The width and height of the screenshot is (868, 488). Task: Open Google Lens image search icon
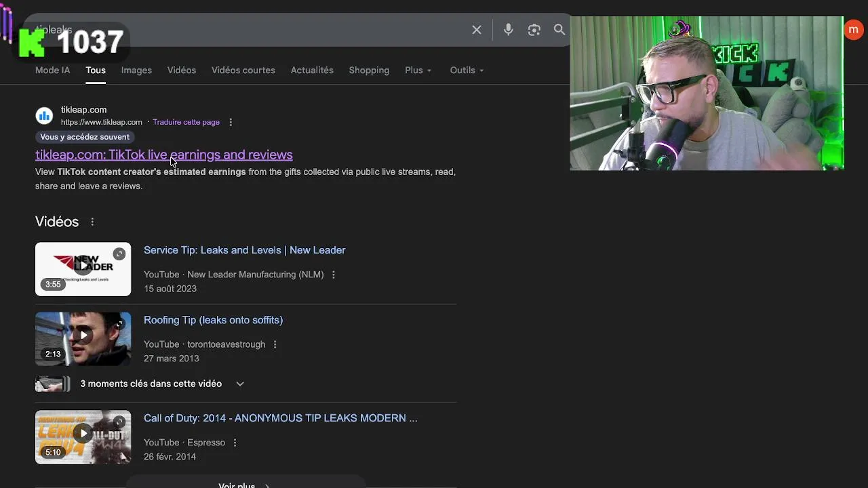coord(534,30)
